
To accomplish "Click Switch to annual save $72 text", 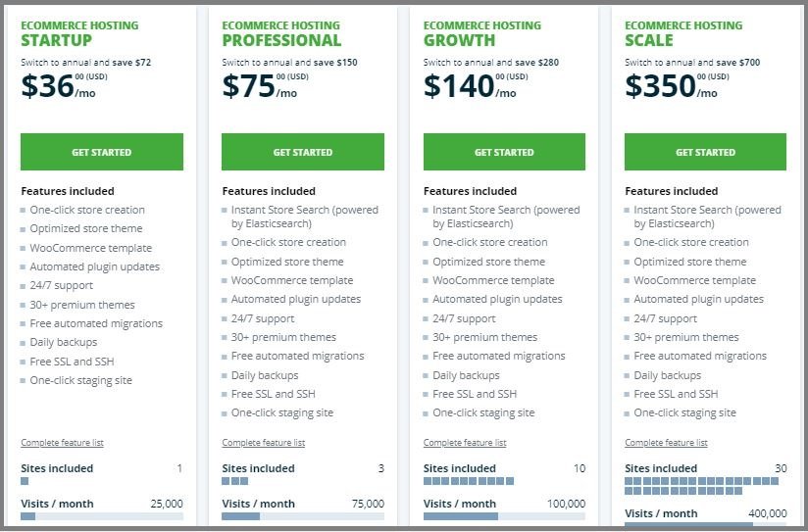I will coord(86,63).
